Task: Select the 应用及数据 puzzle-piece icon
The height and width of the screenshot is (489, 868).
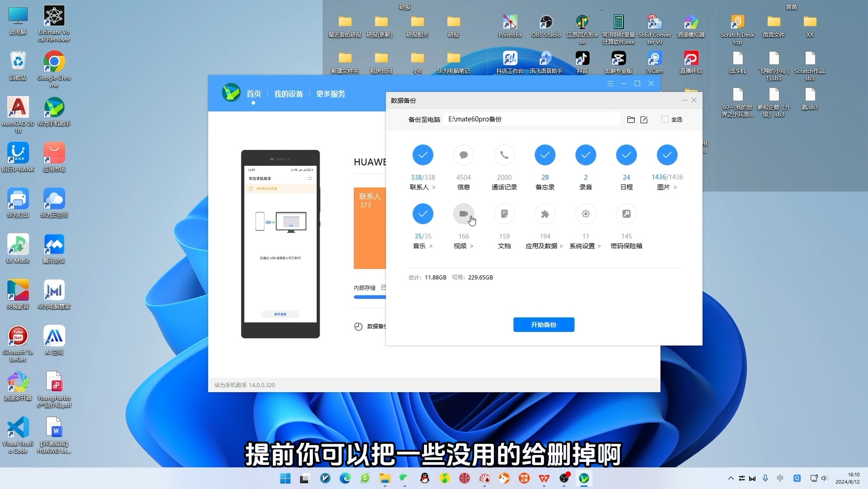Action: [x=545, y=214]
